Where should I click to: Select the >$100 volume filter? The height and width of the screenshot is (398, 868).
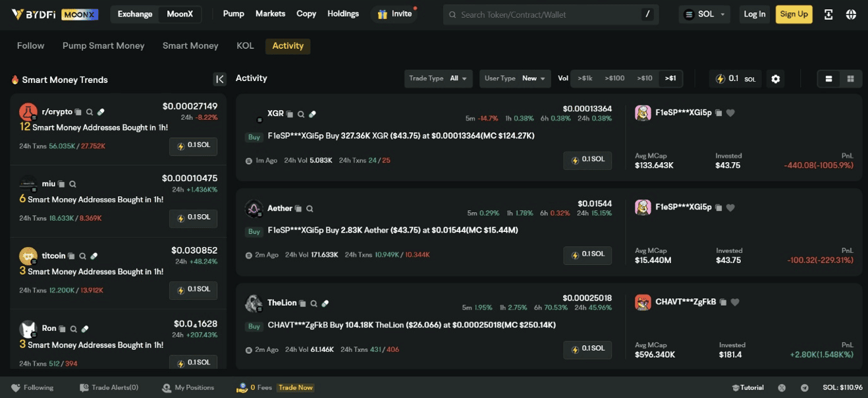614,78
